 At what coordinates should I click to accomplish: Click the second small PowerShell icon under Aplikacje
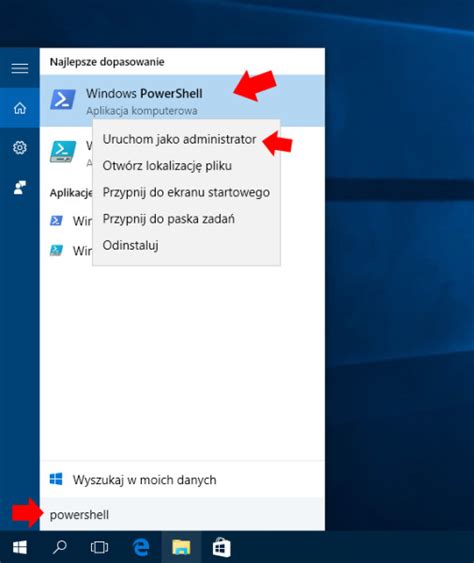(x=56, y=250)
